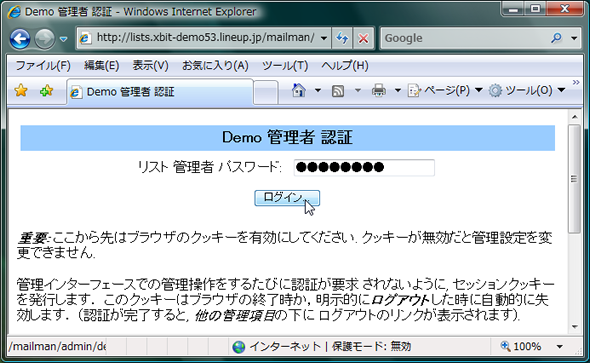Viewport: 590px width, 363px height.
Task: Maximize the Internet Explorer window
Action: click(535, 9)
